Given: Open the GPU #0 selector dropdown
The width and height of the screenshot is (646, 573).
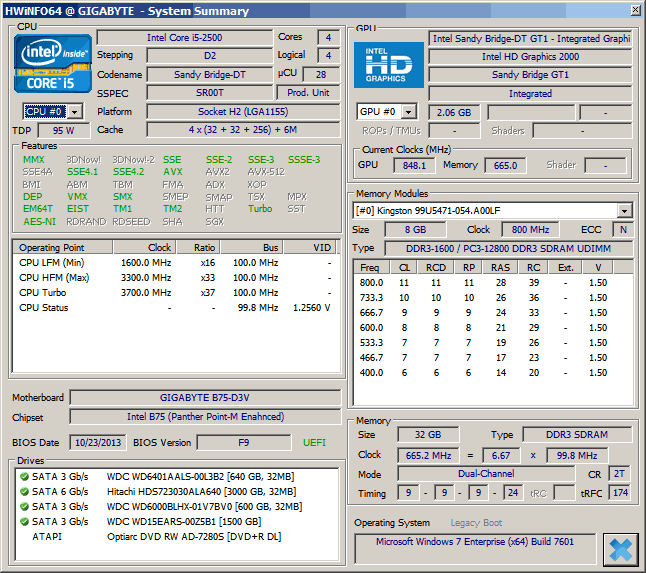Looking at the screenshot, I should pos(408,112).
